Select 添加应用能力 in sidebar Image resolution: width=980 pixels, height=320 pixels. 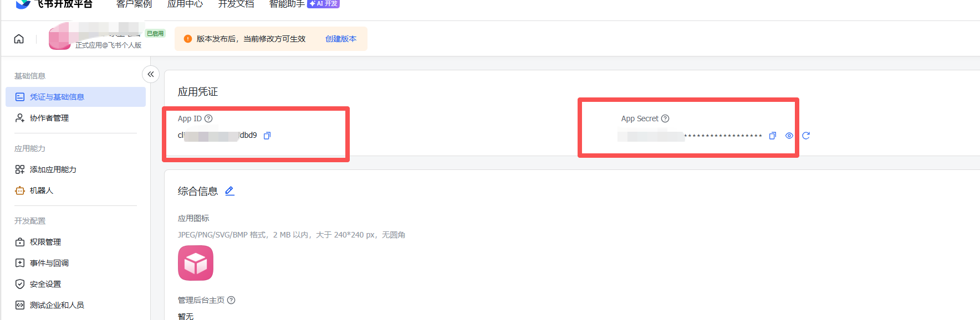tap(53, 169)
